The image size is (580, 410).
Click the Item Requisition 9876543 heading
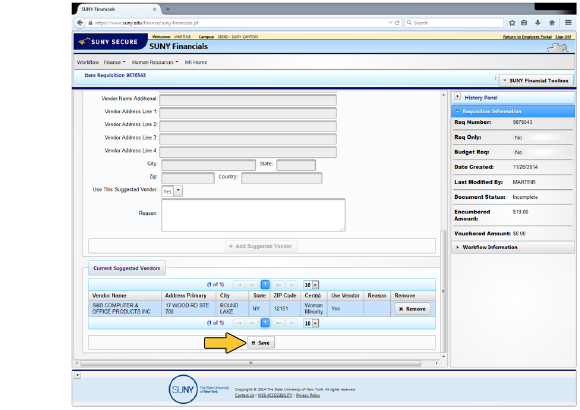click(115, 75)
